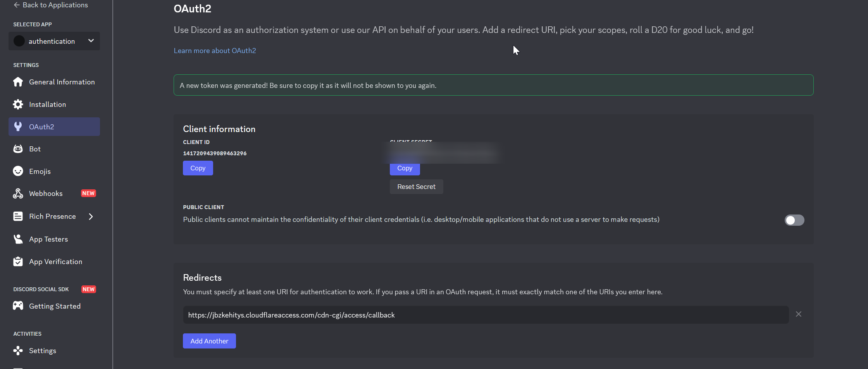Open Activities Settings in sidebar

click(43, 351)
